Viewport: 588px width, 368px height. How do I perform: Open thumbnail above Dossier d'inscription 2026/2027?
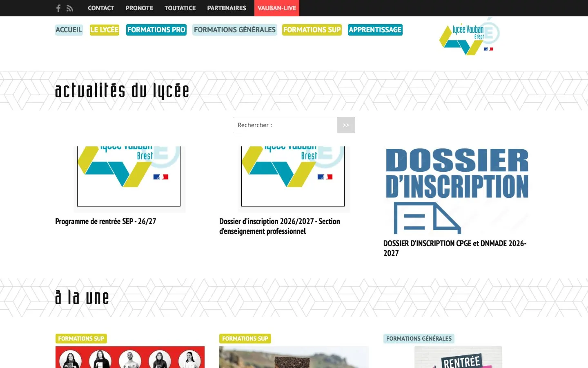294,179
